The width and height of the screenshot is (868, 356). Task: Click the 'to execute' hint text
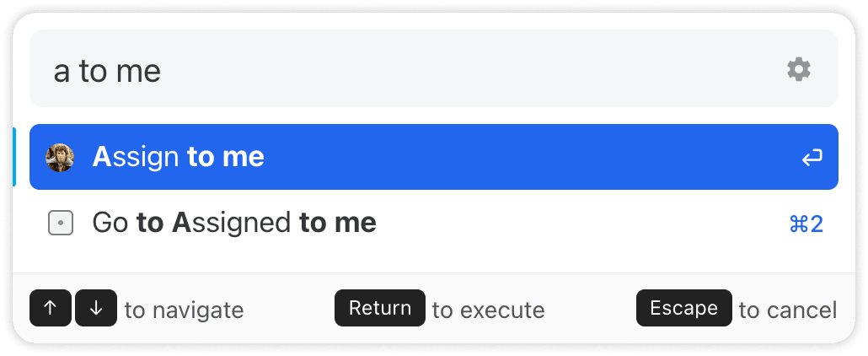[x=488, y=310]
